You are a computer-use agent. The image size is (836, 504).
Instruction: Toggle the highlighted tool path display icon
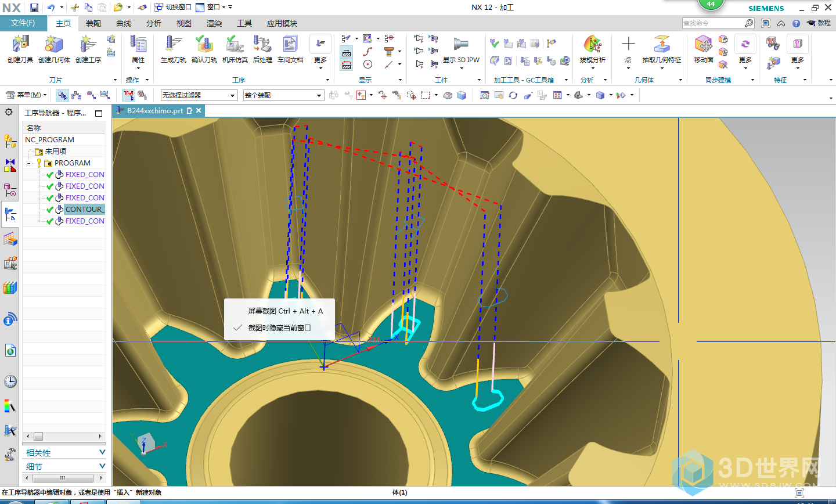[347, 52]
